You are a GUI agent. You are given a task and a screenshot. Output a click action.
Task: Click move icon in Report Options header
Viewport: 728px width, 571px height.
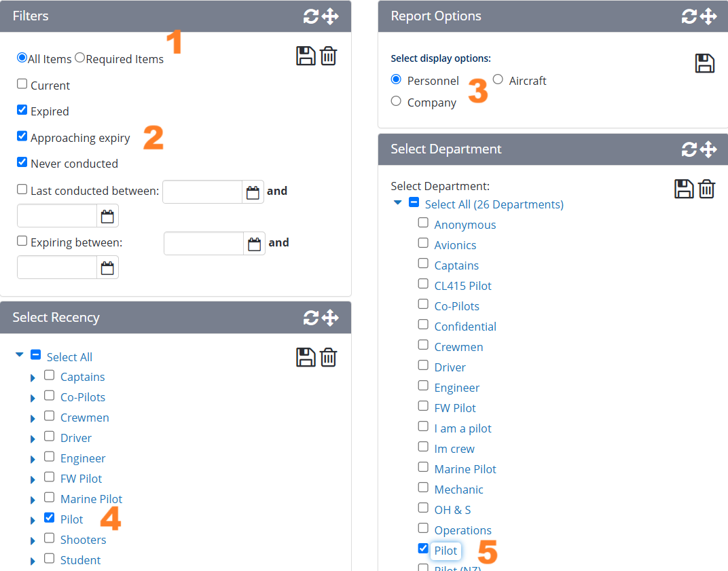click(x=708, y=16)
